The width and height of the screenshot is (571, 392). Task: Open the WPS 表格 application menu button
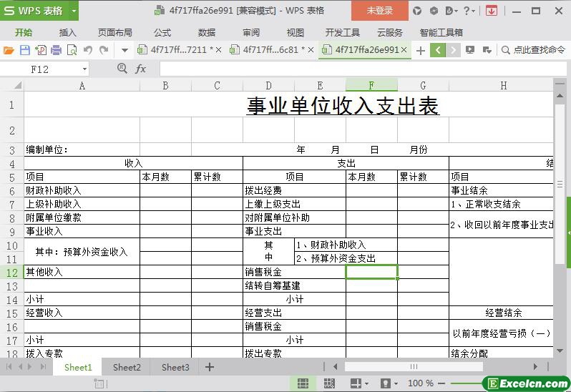34,11
